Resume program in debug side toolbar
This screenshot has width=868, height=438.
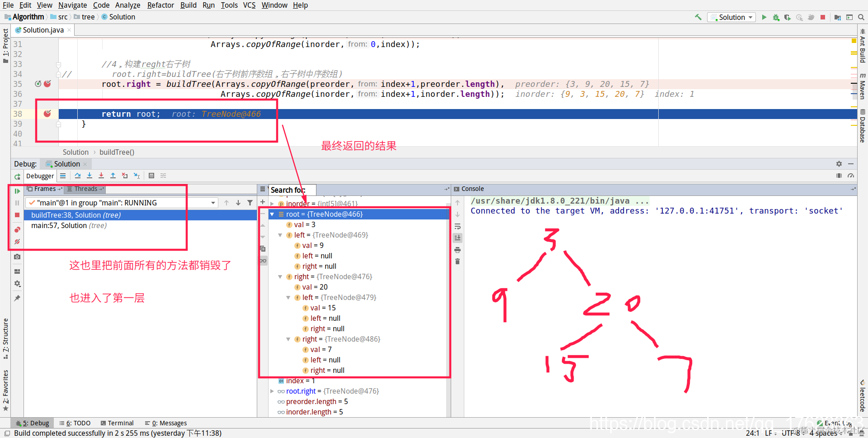17,191
